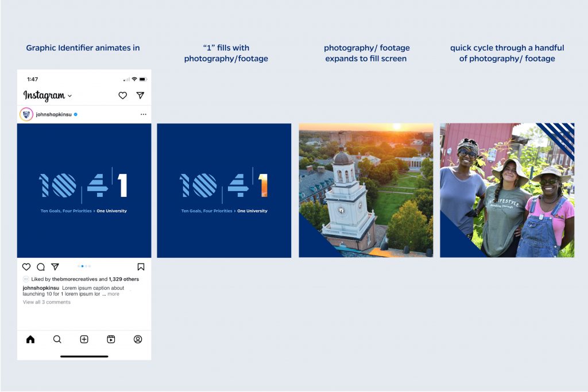
Task: Tap the create new post plus icon
Action: (x=84, y=339)
